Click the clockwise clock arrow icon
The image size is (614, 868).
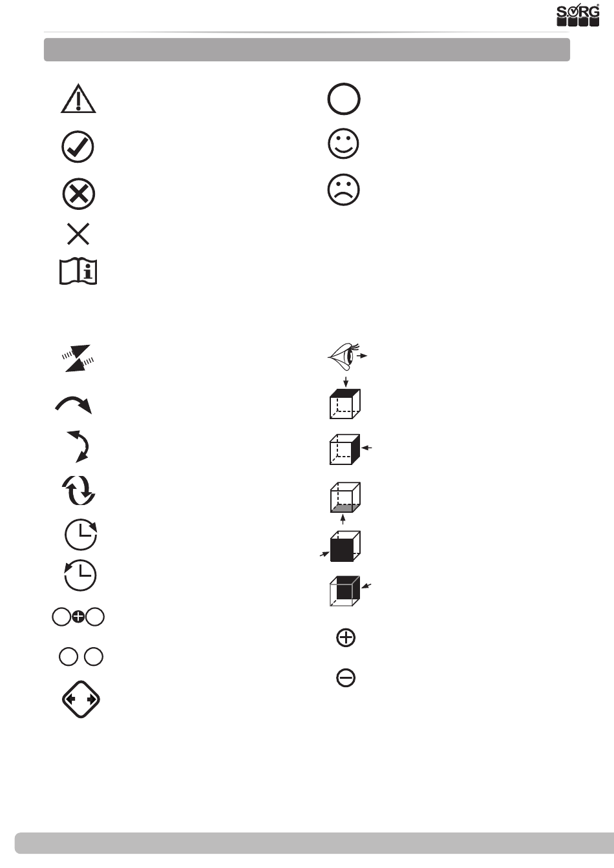pos(81,535)
